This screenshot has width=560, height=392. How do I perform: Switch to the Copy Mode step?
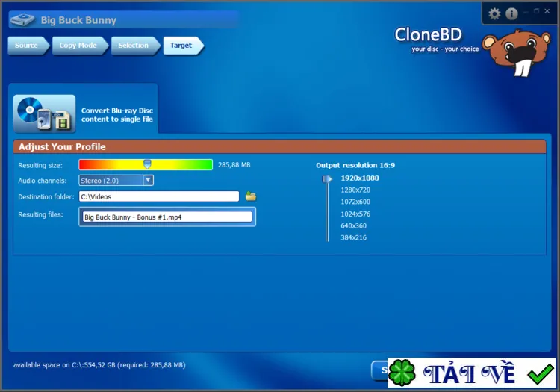80,46
